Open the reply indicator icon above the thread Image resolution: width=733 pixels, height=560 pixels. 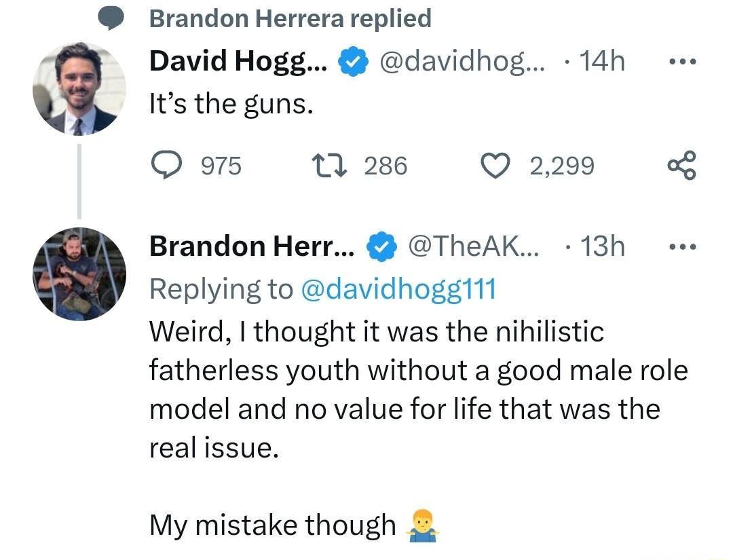[x=110, y=18]
